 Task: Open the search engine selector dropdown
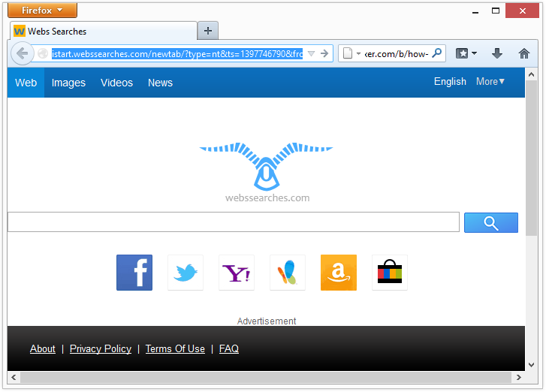pyautogui.click(x=351, y=53)
